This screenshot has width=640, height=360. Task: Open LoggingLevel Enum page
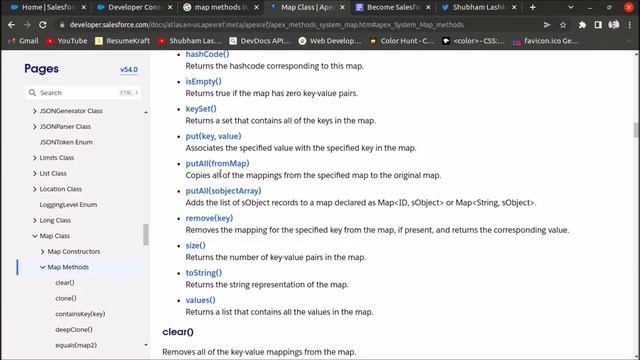click(68, 204)
